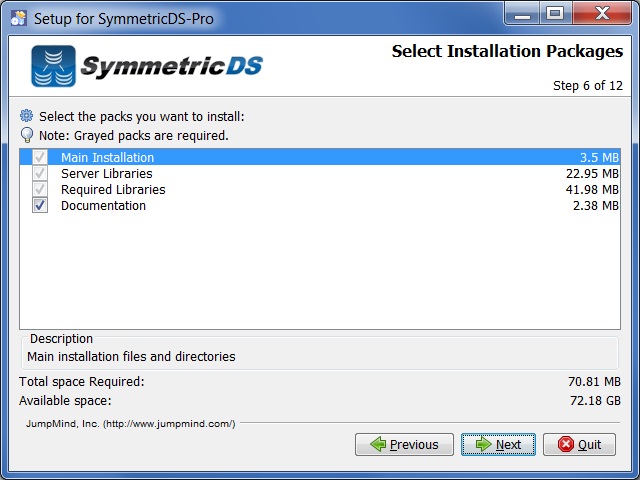
Task: Click the 'Select Installation Packages' heading
Action: click(507, 51)
